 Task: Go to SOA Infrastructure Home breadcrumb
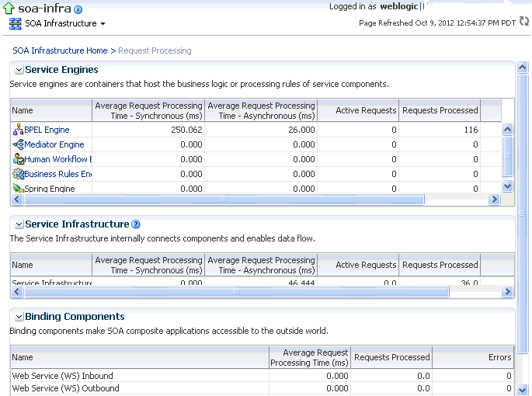[x=60, y=50]
